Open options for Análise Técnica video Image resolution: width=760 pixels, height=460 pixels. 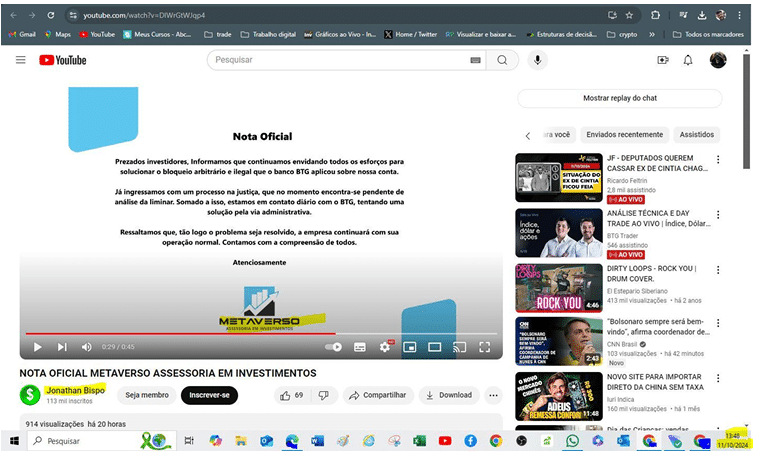pyautogui.click(x=718, y=215)
